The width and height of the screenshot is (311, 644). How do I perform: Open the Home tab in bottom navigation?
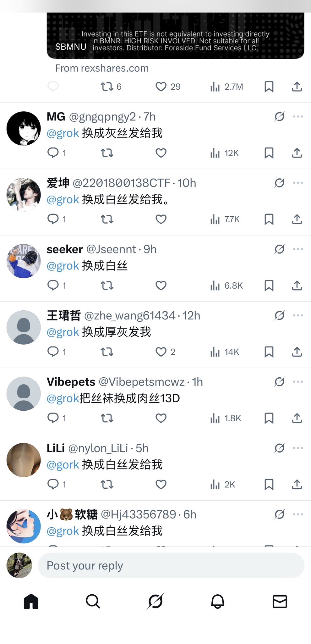coord(31,602)
